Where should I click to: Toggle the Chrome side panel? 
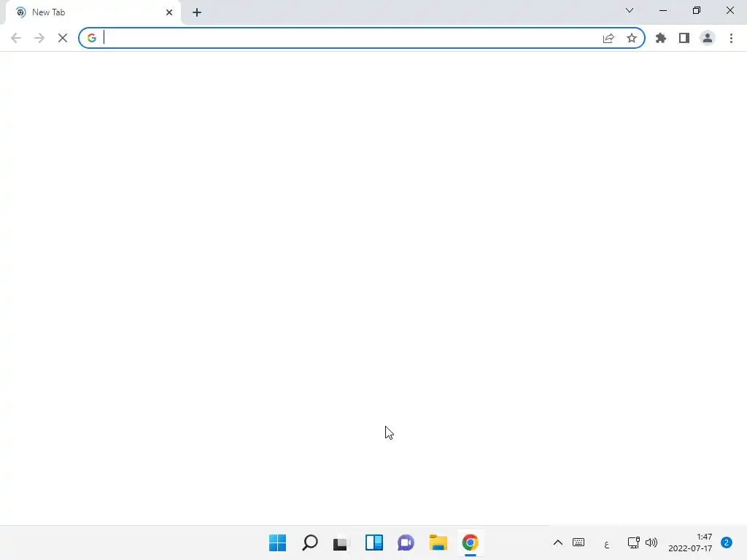click(684, 38)
